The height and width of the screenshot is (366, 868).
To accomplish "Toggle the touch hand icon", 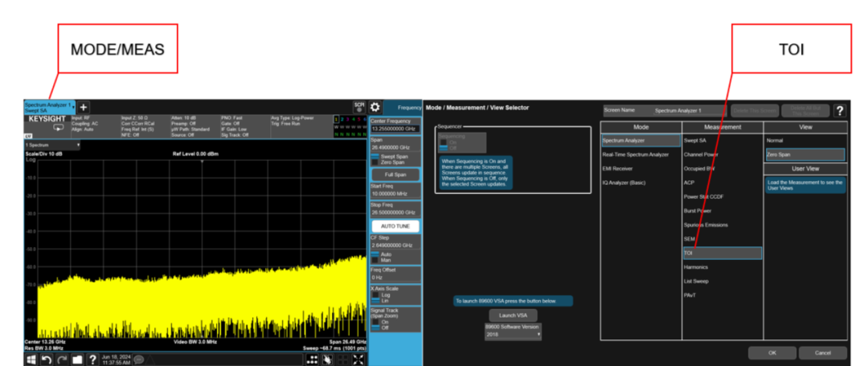I will pyautogui.click(x=328, y=360).
